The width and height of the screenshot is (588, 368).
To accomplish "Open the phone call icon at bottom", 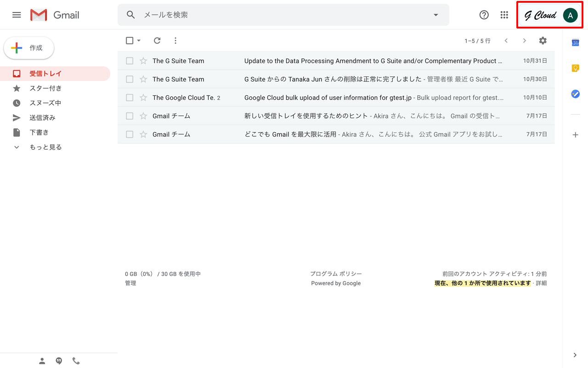I will point(76,361).
